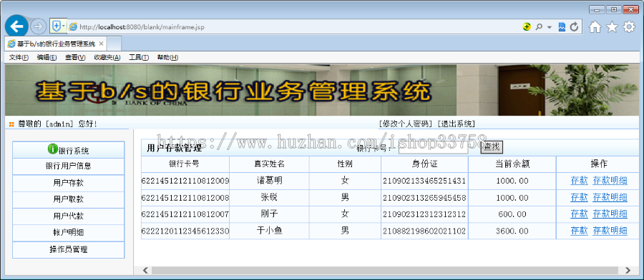This screenshot has height=280, width=644.
Task: Open the 工具(T) menu
Action: click(x=139, y=57)
